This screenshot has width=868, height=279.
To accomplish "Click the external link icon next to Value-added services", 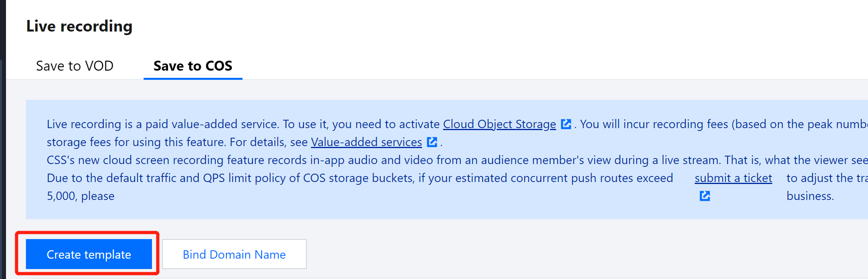I will click(432, 142).
